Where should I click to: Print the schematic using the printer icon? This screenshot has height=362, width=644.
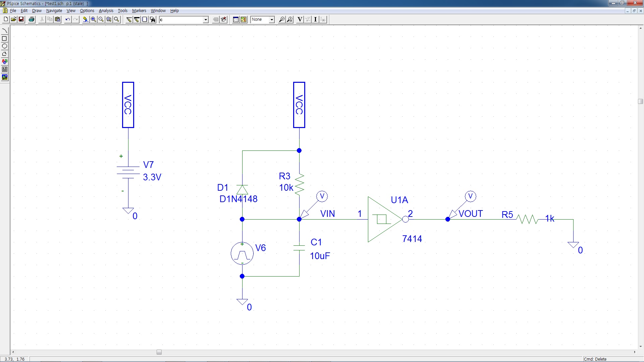pyautogui.click(x=32, y=19)
